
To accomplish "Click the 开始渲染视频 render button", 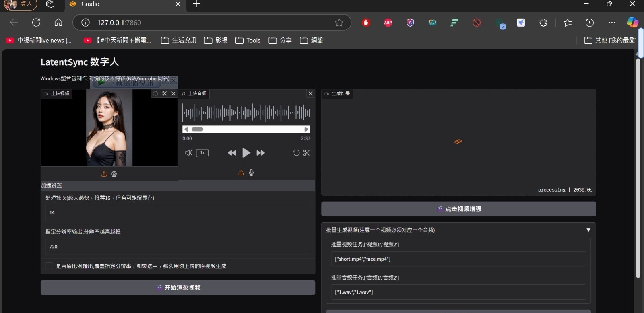I will coord(178,288).
